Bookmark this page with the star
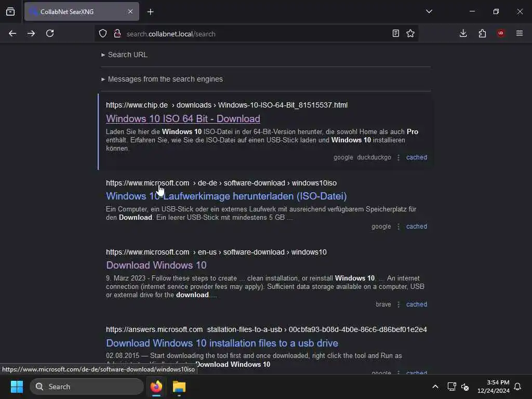 click(x=410, y=34)
